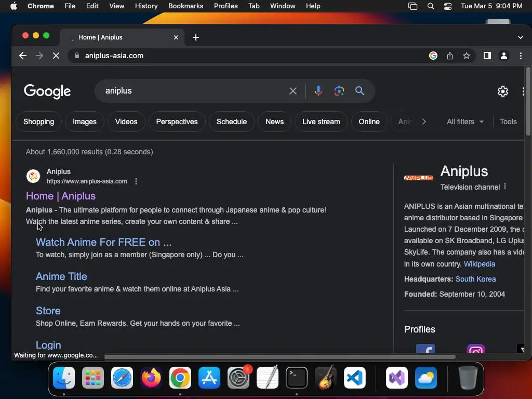Open Google quick settings gear
Image resolution: width=532 pixels, height=399 pixels.
503,91
